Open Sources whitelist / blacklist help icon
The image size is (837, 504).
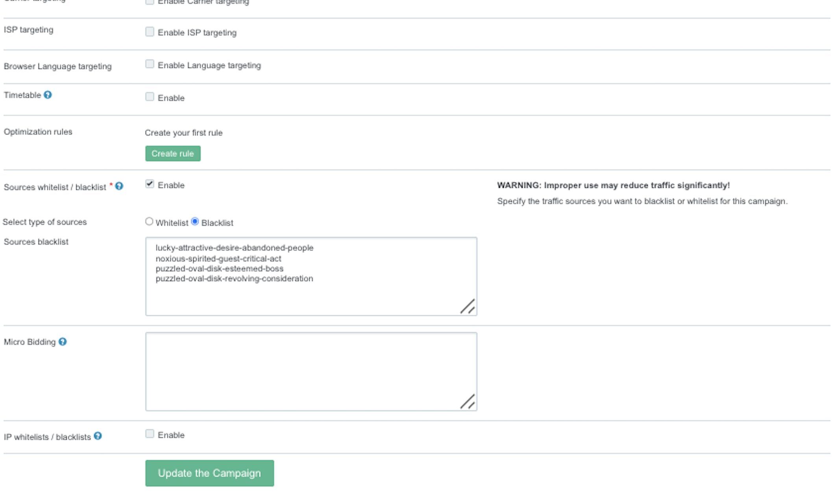pos(119,186)
